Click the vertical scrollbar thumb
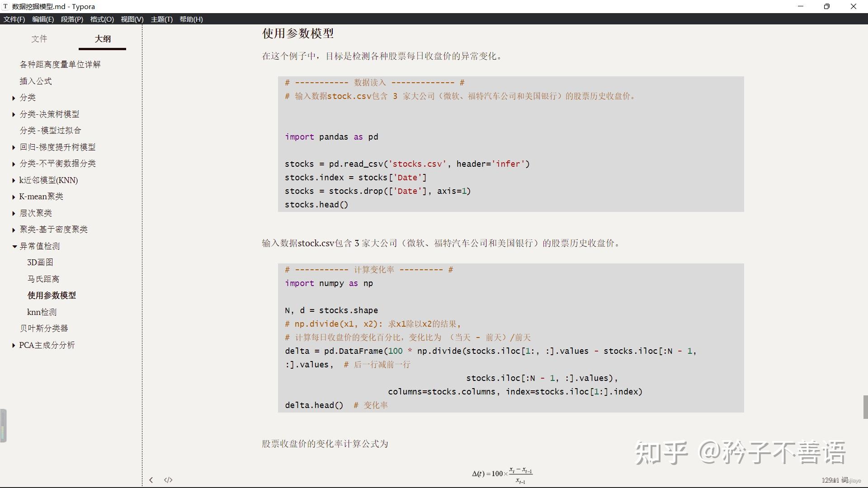Screen dimensions: 868x488 (865, 407)
